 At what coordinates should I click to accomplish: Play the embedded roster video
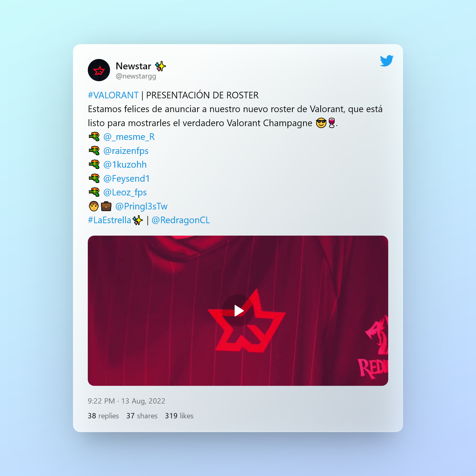[238, 310]
